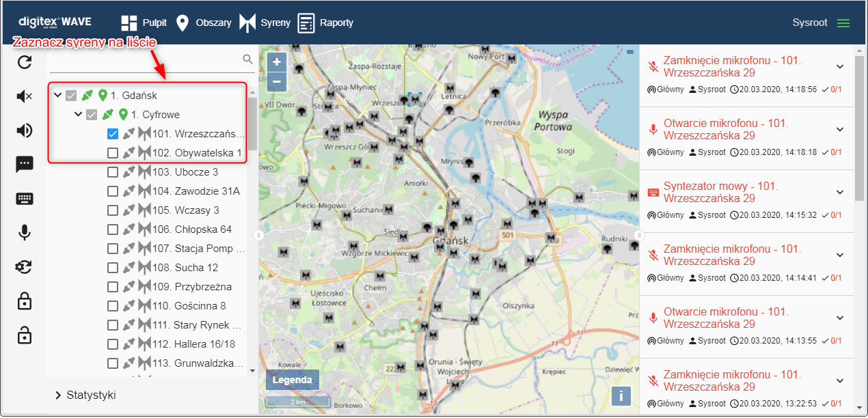Activate the microphone icon in sidebar
Screen dimensions: 868x418
tap(25, 233)
